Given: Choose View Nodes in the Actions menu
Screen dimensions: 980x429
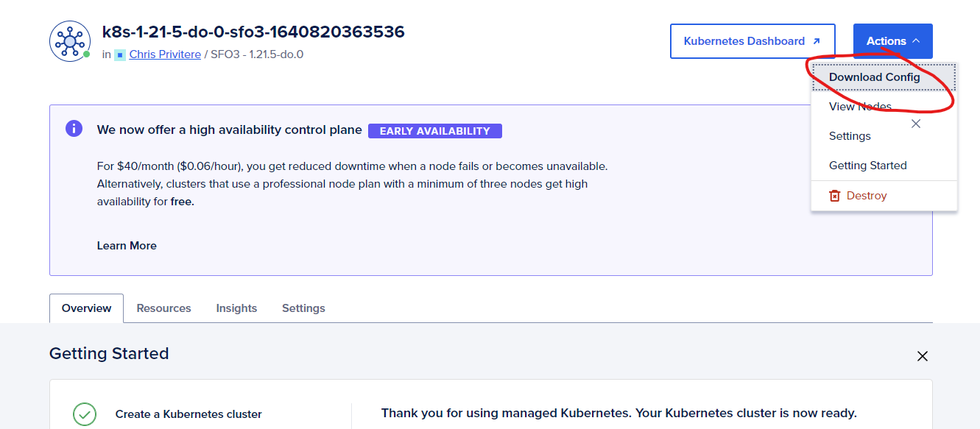Looking at the screenshot, I should tap(860, 107).
